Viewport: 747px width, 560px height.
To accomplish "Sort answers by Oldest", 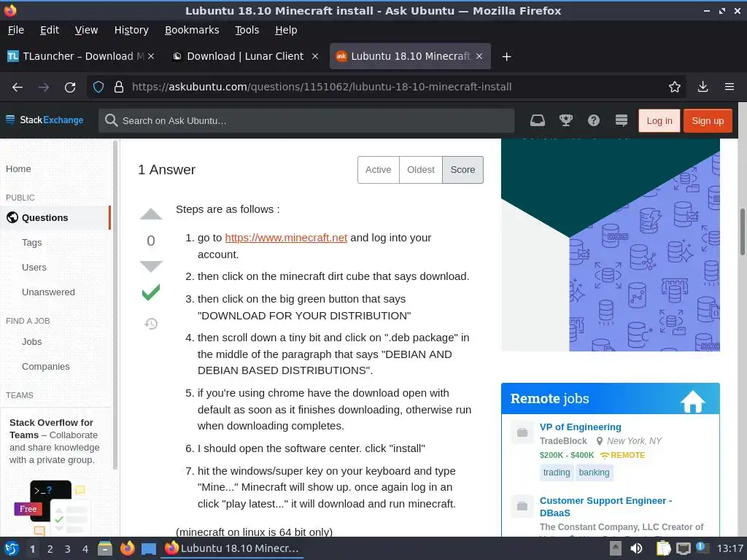I will (421, 170).
